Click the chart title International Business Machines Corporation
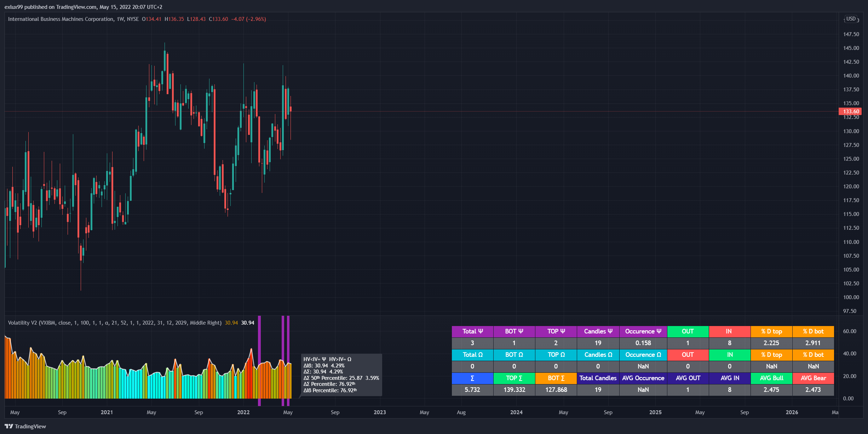 [x=61, y=19]
